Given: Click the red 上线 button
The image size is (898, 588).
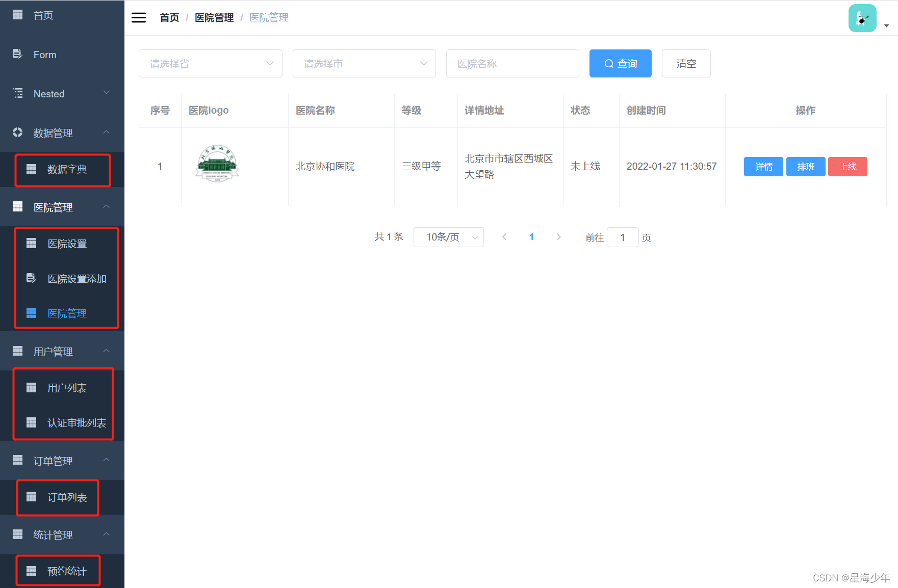Looking at the screenshot, I should [848, 167].
